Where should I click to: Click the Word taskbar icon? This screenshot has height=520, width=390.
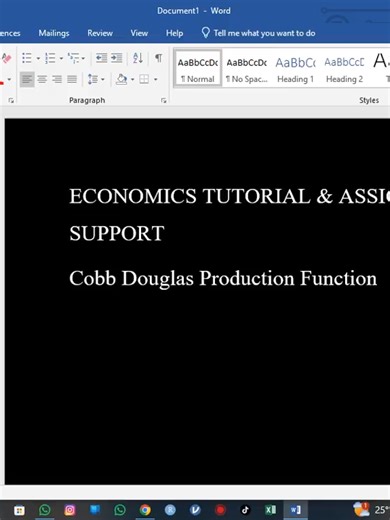click(x=295, y=510)
